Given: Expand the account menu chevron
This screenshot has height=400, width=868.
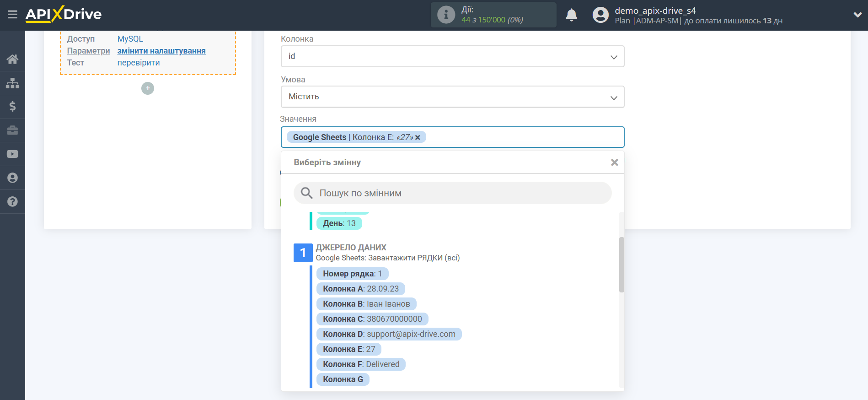Looking at the screenshot, I should pyautogui.click(x=857, y=15).
